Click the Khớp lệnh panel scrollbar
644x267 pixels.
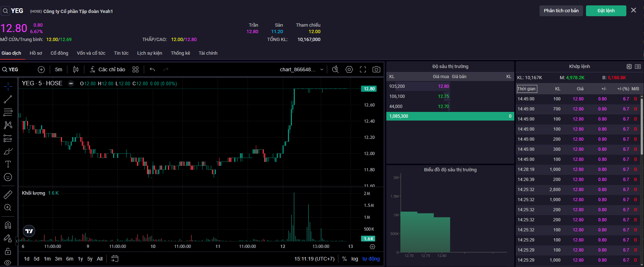tap(642, 127)
